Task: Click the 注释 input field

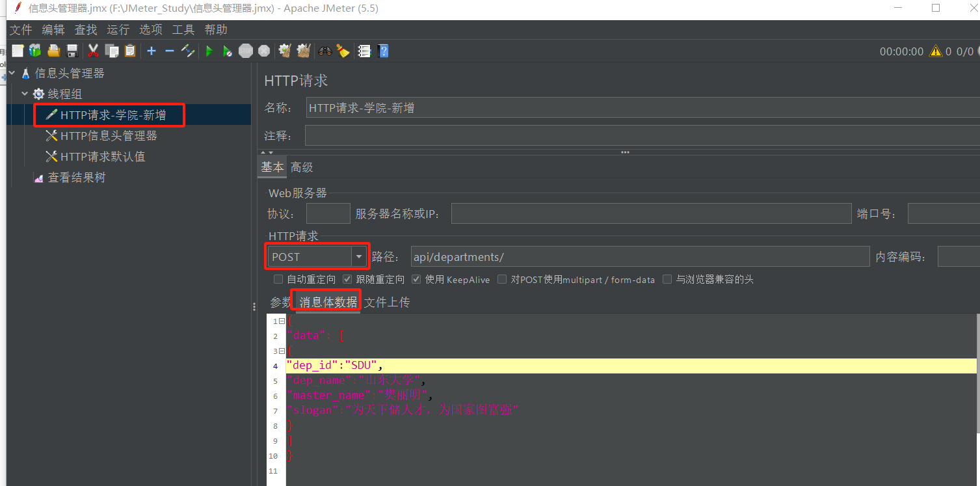Action: tap(642, 135)
